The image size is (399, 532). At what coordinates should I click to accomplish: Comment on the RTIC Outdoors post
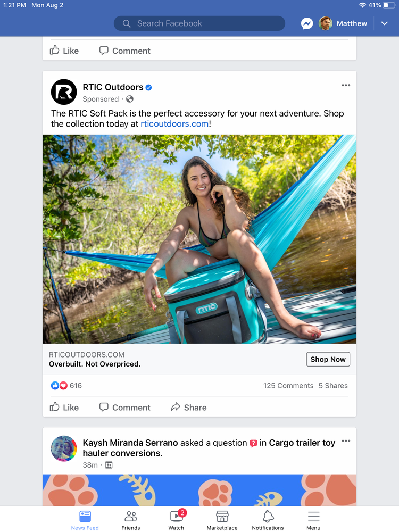(125, 408)
